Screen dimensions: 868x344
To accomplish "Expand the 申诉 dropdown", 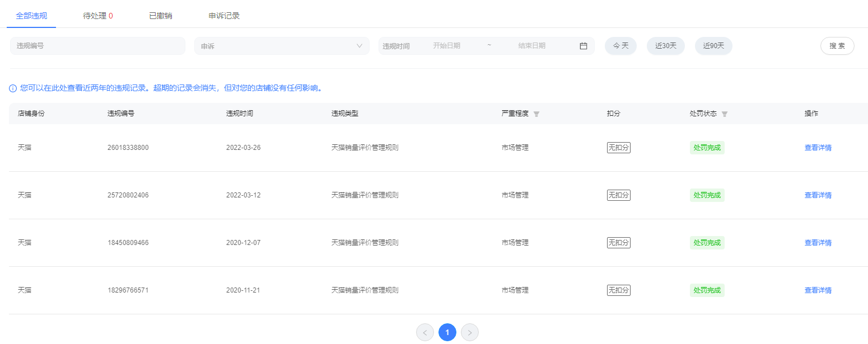I will 282,46.
